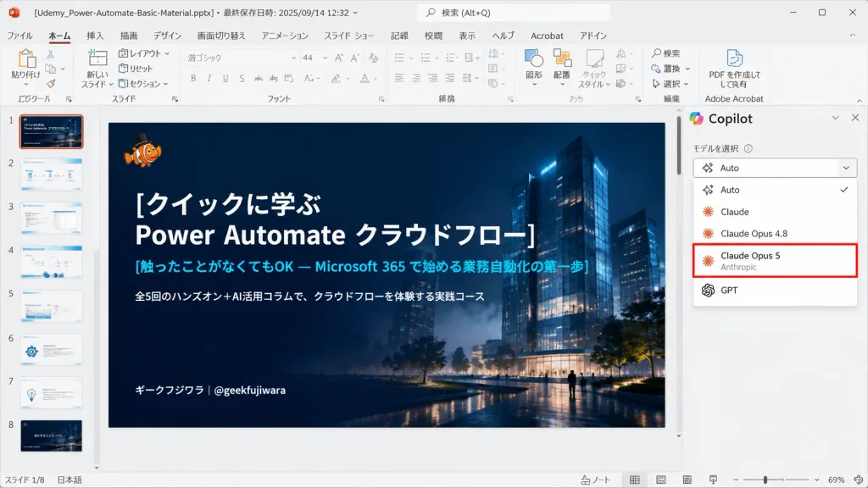Image resolution: width=868 pixels, height=488 pixels.
Task: Click the Cut scissors icon
Action: coord(50,54)
